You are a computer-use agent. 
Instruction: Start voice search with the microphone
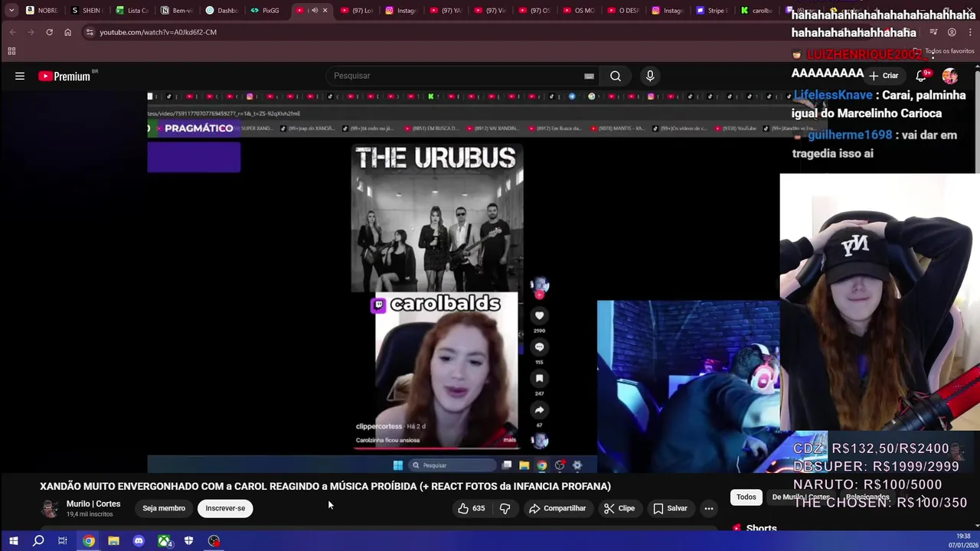650,76
